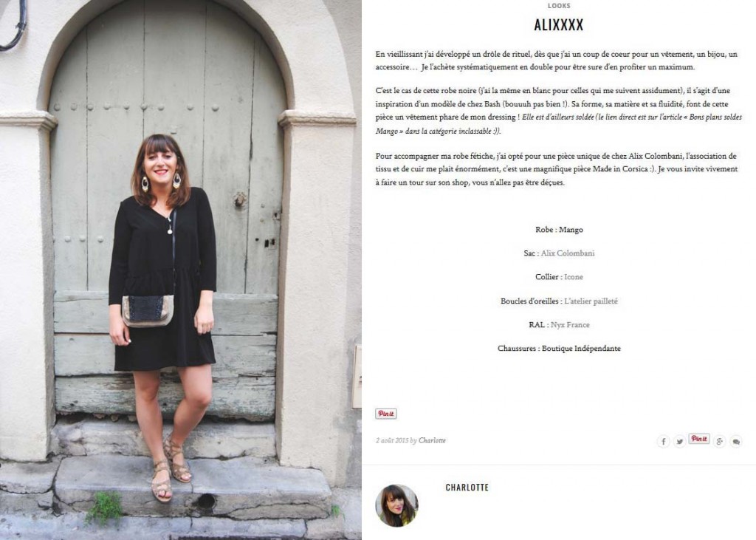Visit the L'atelier pailleté earrings link
Screen dimensions: 756x540
pyautogui.click(x=591, y=301)
